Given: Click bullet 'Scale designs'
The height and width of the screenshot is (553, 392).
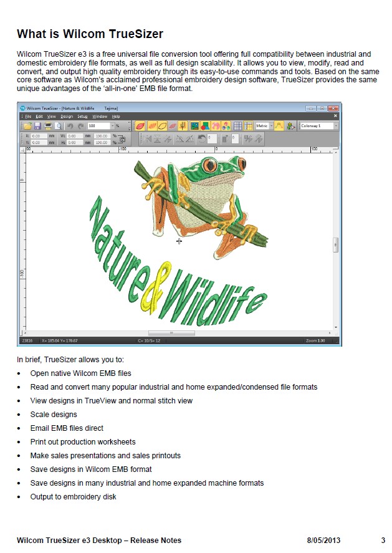Looking at the screenshot, I should click(54, 415).
